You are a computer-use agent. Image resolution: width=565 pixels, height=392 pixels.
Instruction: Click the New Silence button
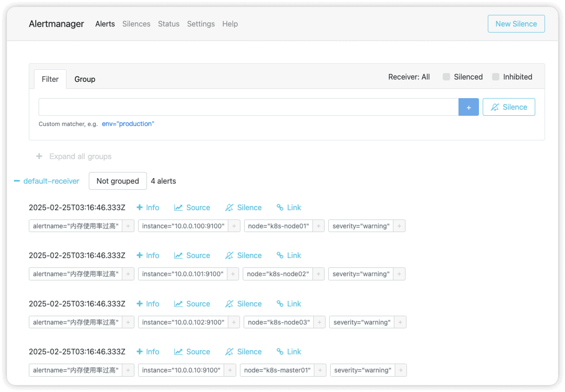tap(516, 24)
